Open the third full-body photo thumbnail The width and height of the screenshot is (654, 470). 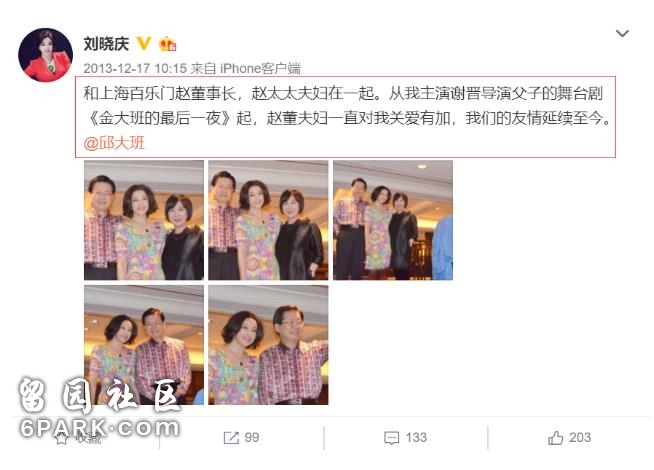coord(393,220)
